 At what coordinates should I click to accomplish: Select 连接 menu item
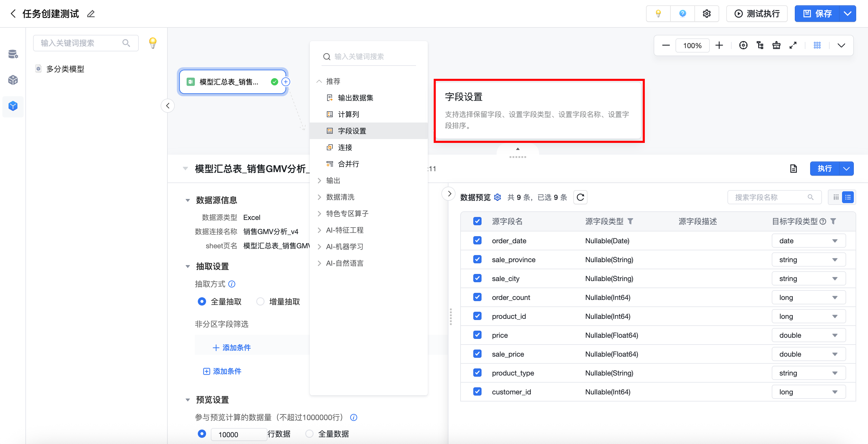[368, 147]
